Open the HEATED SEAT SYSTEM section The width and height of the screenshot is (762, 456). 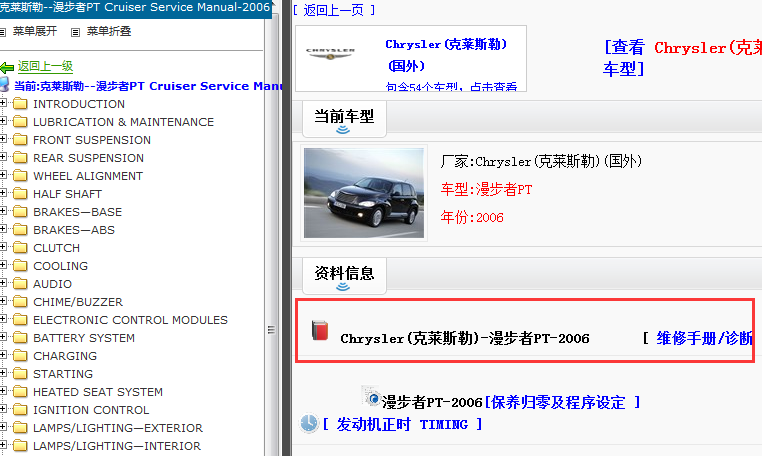point(97,392)
